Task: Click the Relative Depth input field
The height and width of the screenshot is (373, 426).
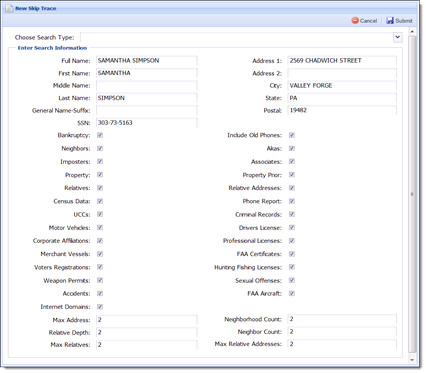Action: [147, 332]
